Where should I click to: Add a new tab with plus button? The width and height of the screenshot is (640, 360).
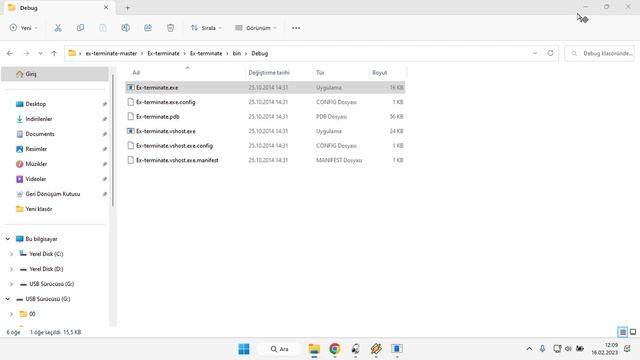(x=127, y=8)
